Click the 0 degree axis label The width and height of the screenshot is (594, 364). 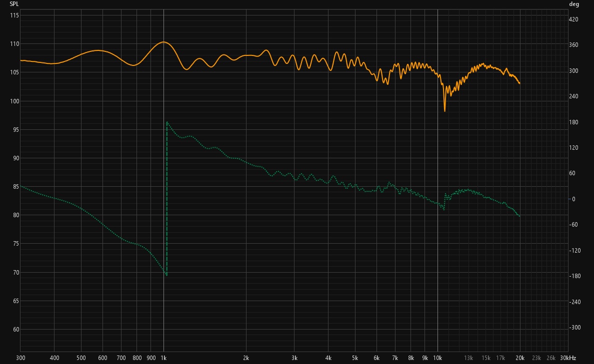pos(573,199)
